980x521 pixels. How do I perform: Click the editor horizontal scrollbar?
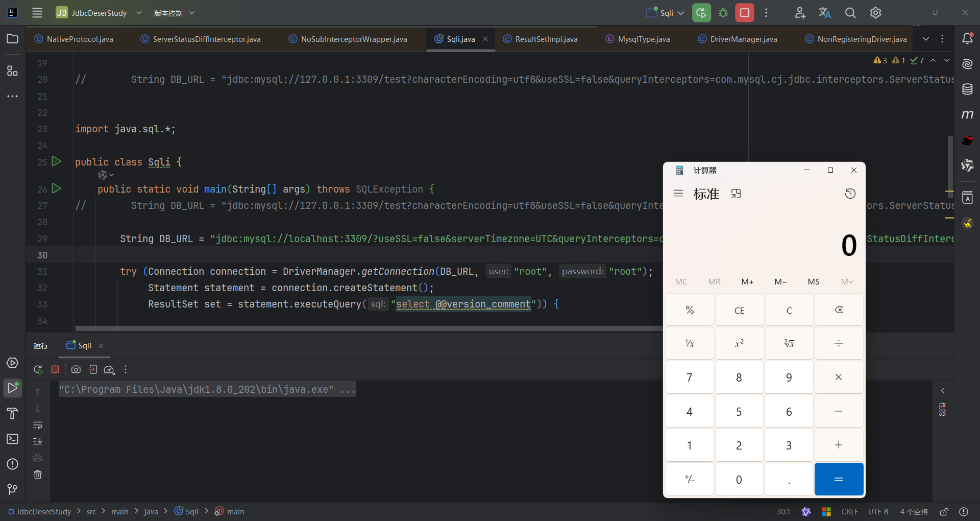[x=369, y=328]
